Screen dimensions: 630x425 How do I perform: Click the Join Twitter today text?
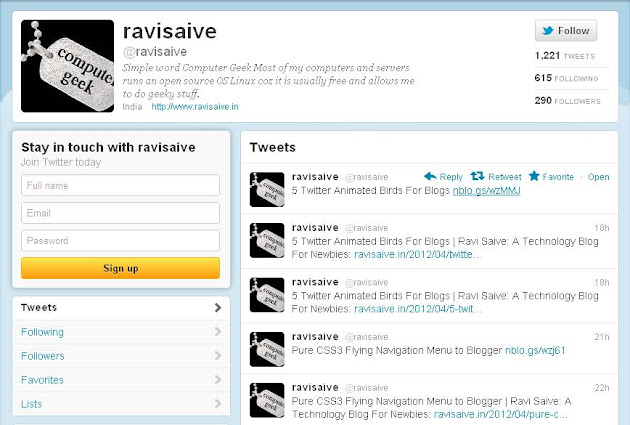(x=61, y=162)
